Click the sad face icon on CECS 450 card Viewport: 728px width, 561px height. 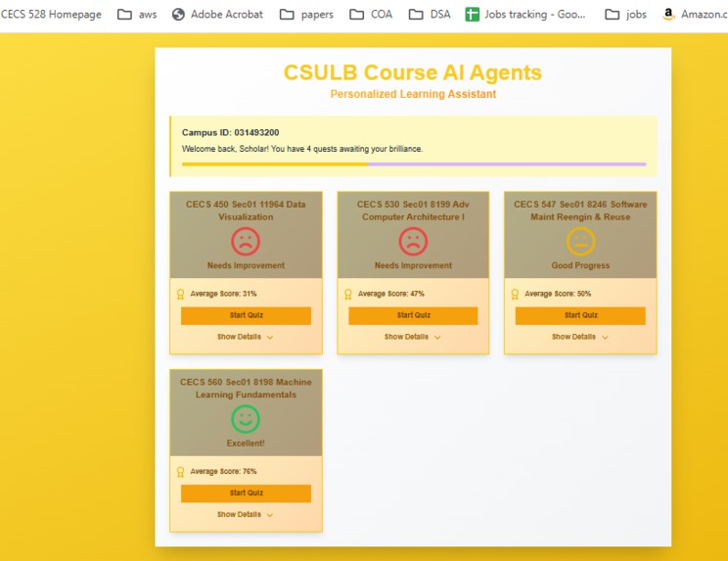[x=246, y=242]
